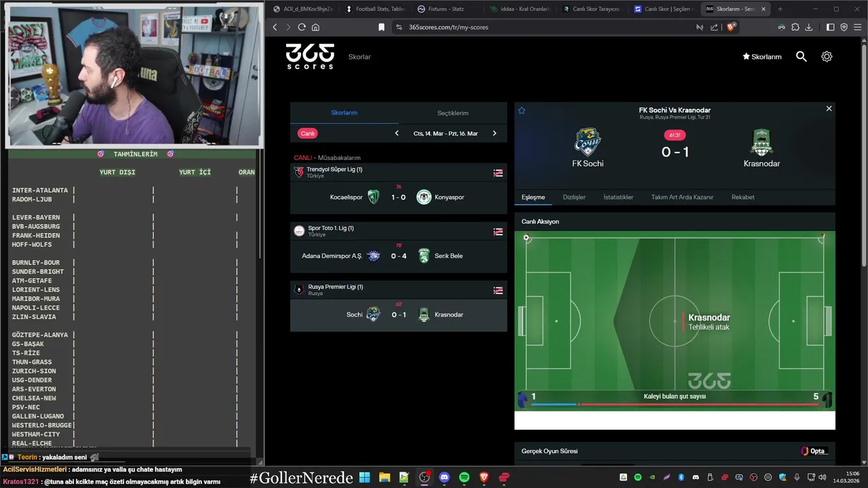Toggle the browser sidebar panel

[831, 27]
